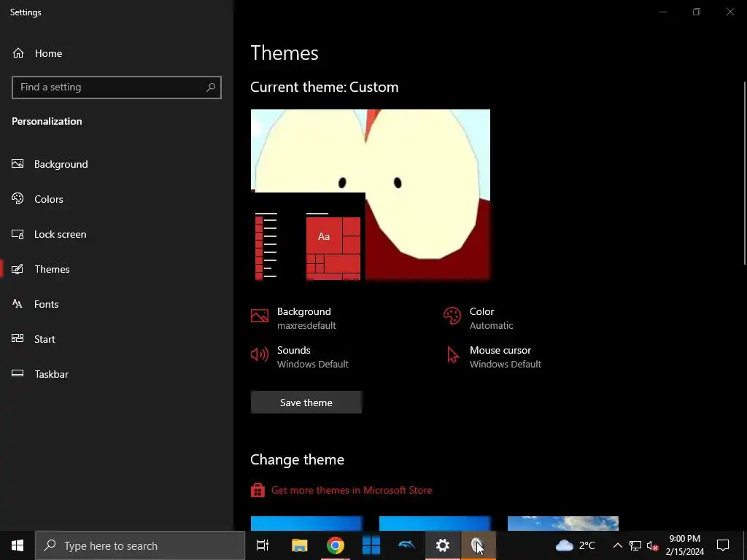Open the notification Action Center icon

[723, 545]
